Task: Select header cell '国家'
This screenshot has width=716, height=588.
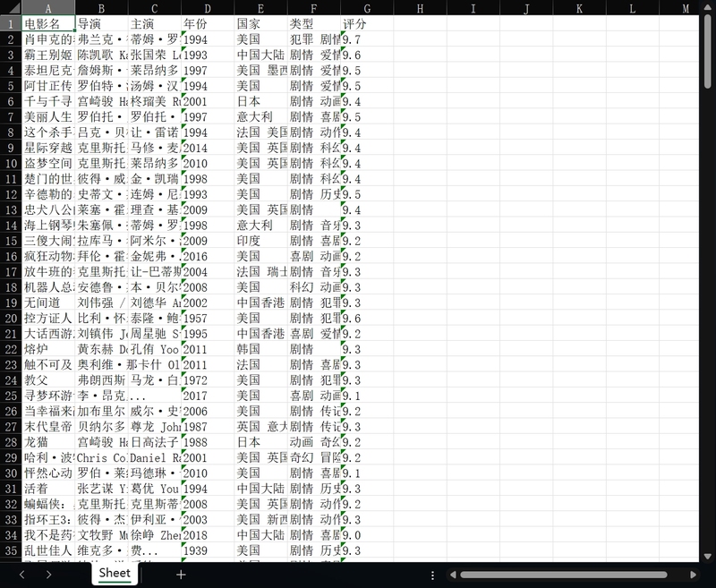Action: [260, 24]
